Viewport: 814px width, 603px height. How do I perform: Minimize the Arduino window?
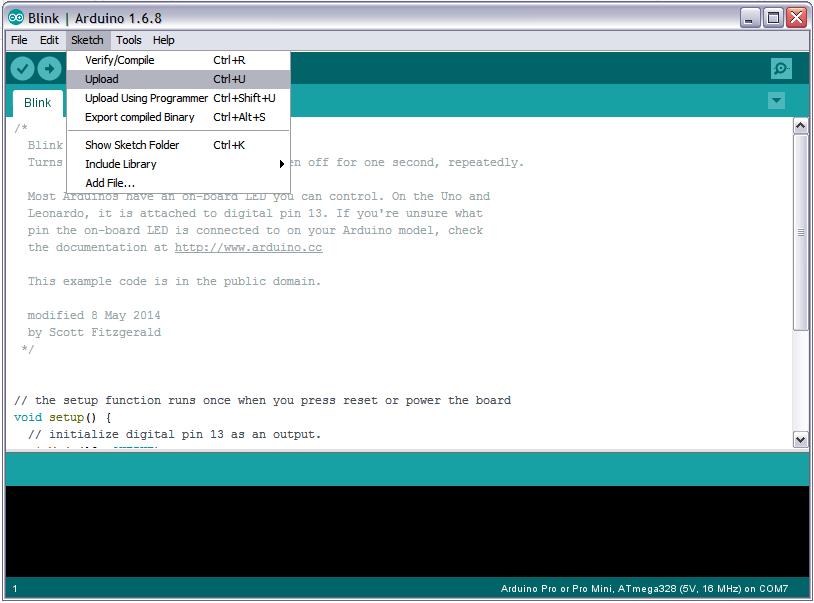coord(749,19)
